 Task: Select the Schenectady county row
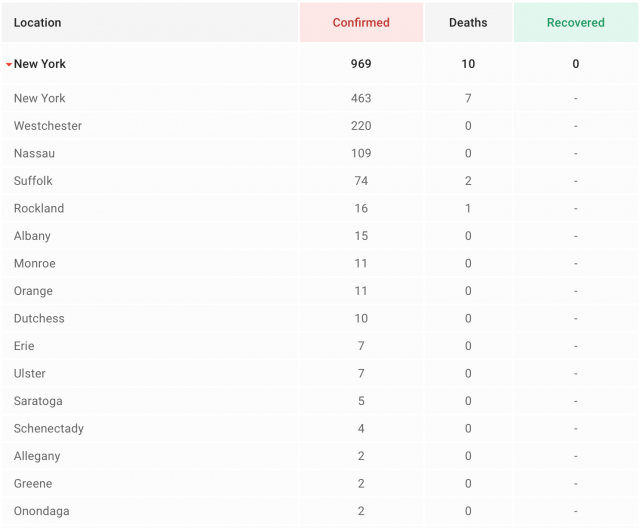click(x=49, y=429)
